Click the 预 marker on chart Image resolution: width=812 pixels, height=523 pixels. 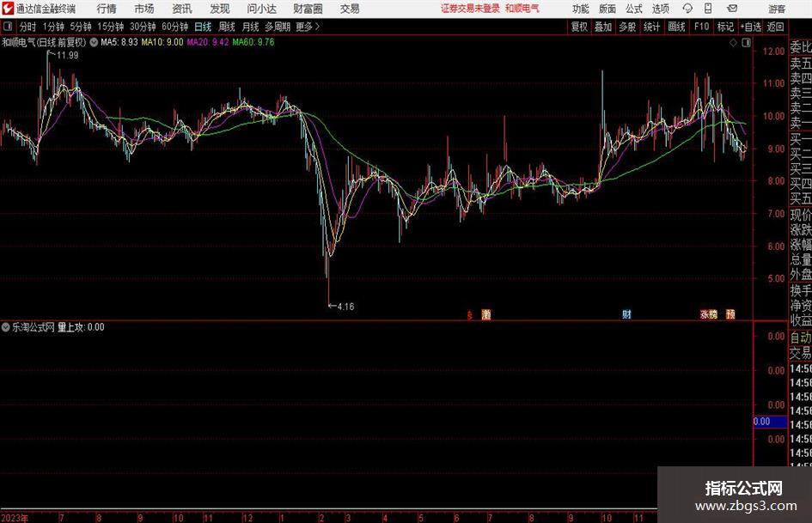click(x=730, y=313)
